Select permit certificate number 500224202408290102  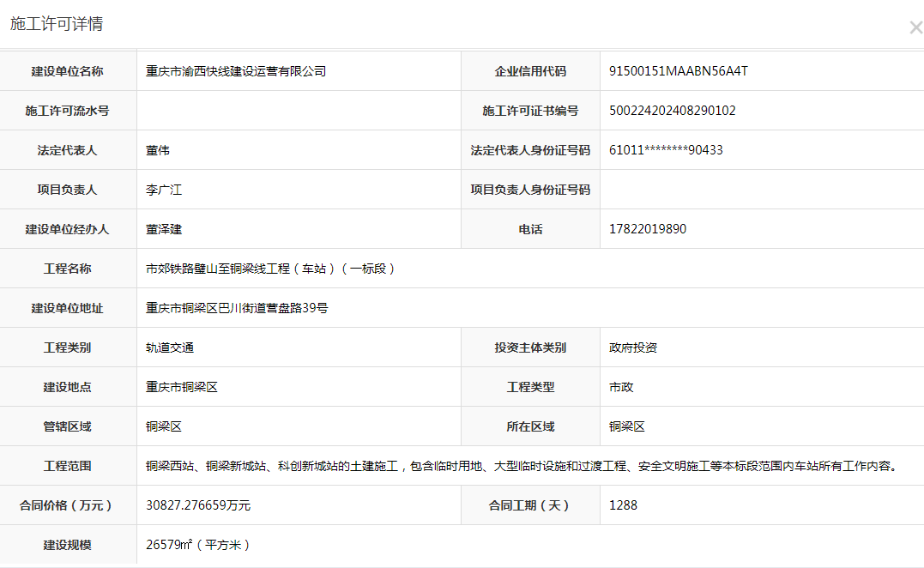[x=672, y=111]
